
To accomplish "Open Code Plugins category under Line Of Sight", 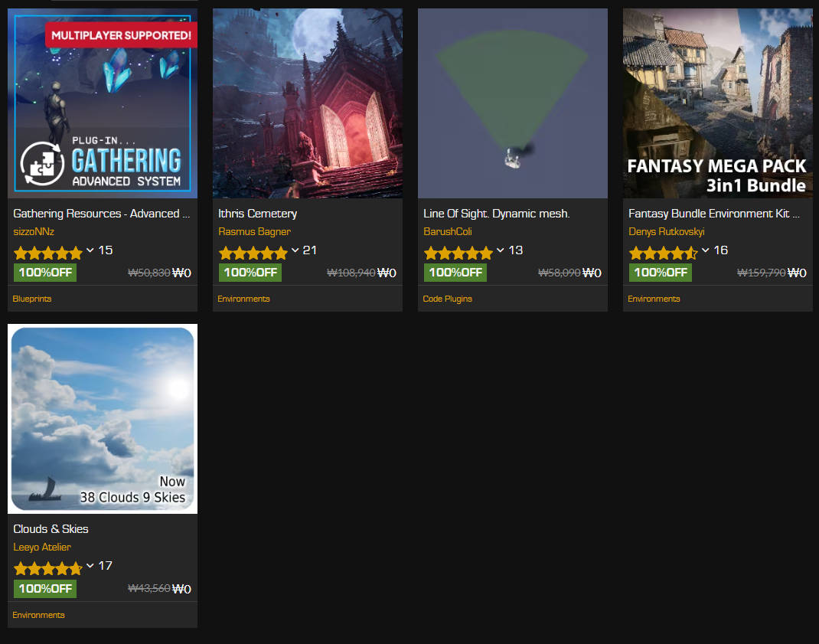I will pos(447,299).
